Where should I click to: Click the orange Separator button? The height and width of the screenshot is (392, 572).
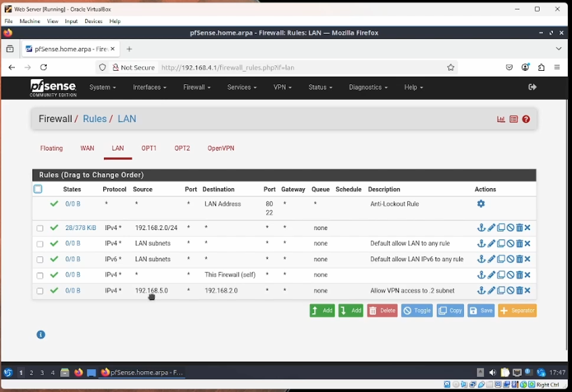(x=517, y=311)
